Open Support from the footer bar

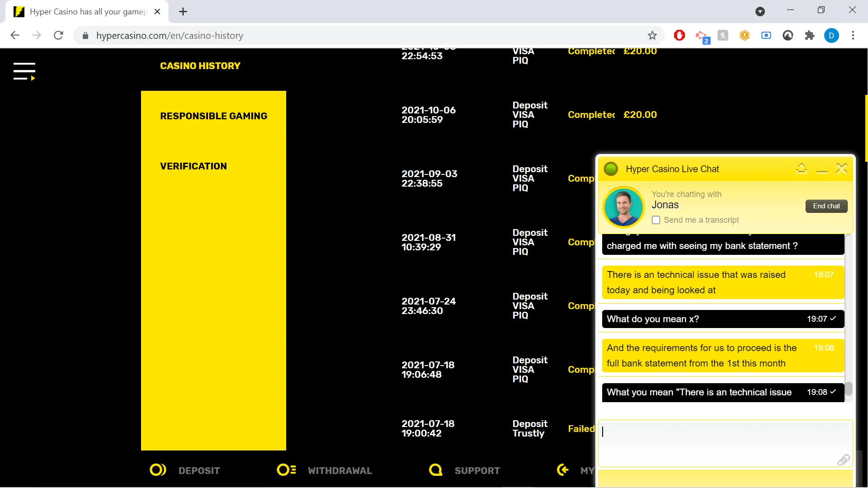pyautogui.click(x=477, y=470)
